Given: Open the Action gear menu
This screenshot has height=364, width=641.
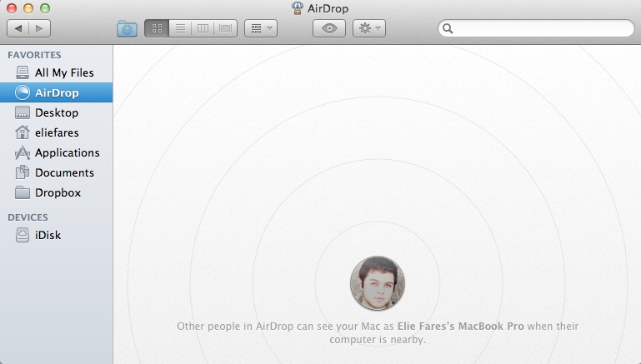Looking at the screenshot, I should [368, 28].
